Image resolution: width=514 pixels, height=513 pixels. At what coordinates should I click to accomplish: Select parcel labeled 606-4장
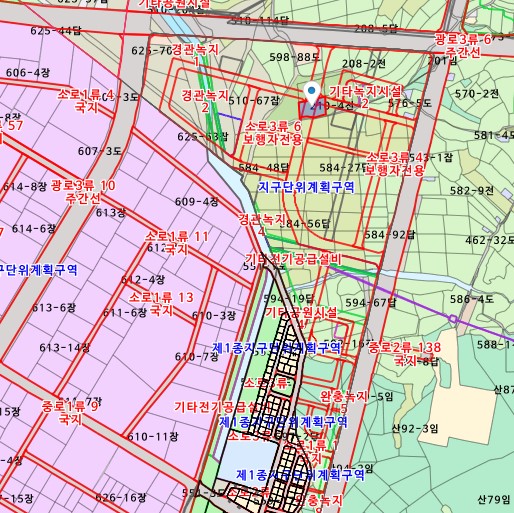click(28, 72)
